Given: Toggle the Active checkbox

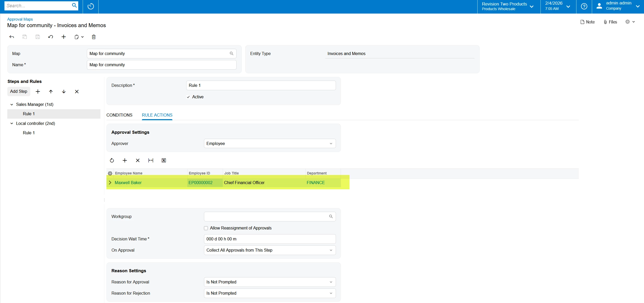Looking at the screenshot, I should tap(188, 97).
